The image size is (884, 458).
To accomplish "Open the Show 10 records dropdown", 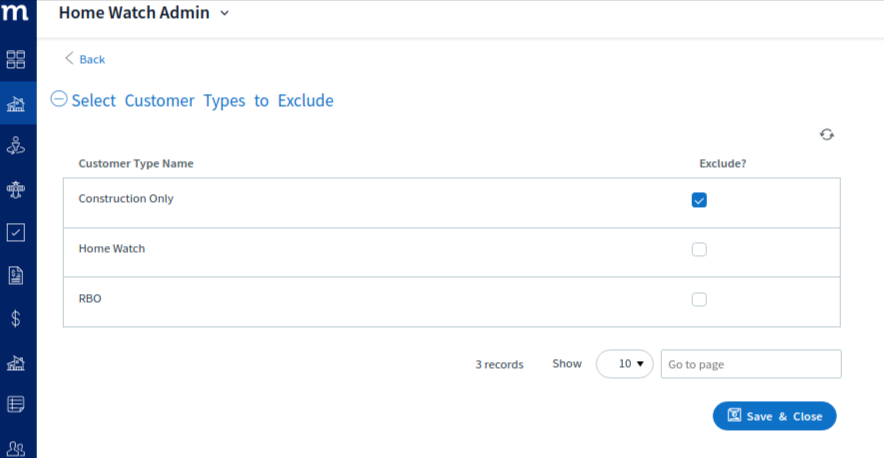I will [x=624, y=364].
